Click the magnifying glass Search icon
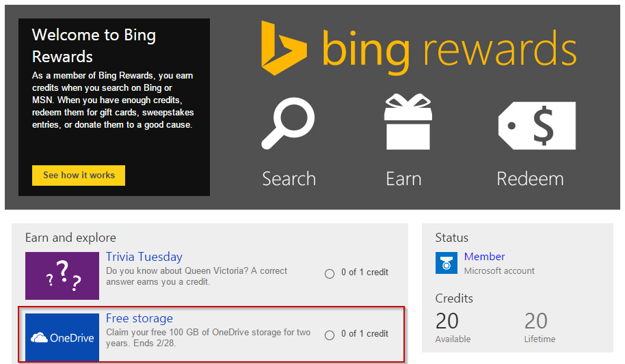The width and height of the screenshot is (625, 364). (x=288, y=124)
